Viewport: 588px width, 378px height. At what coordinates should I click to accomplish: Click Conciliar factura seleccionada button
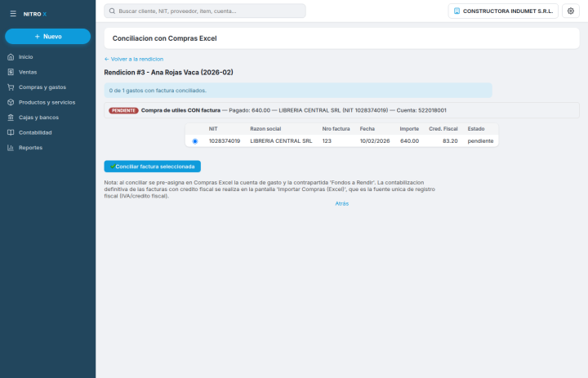pos(152,167)
